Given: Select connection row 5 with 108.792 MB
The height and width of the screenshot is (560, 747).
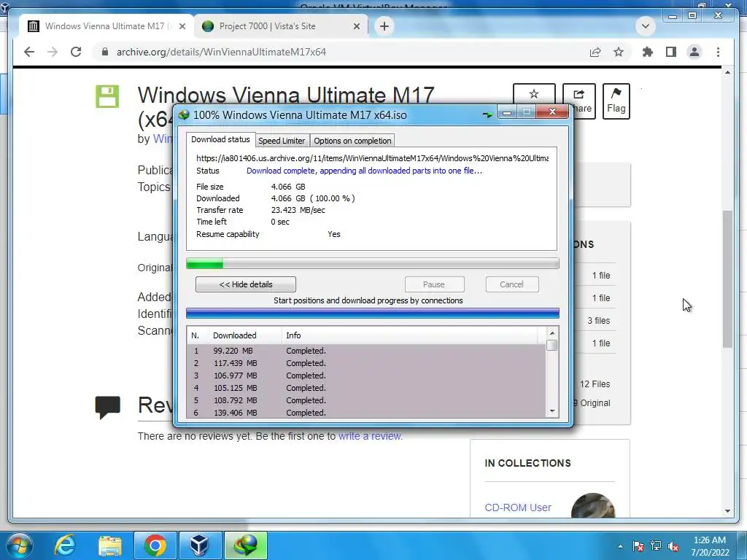Looking at the screenshot, I should pos(366,400).
